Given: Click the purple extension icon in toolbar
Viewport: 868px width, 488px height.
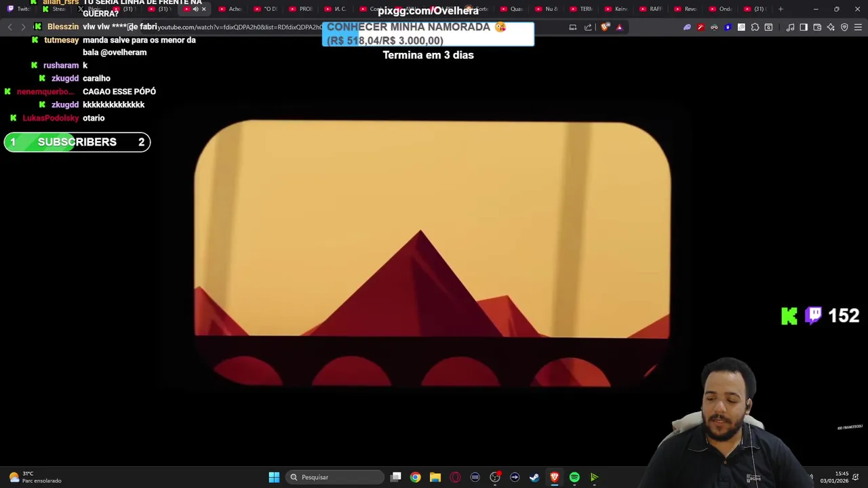Looking at the screenshot, I should pos(687,27).
